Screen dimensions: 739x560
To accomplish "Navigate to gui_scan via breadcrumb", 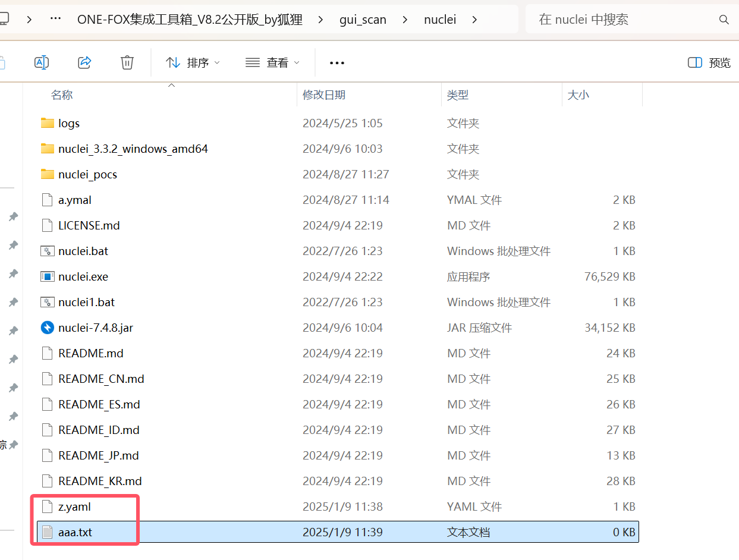I will [363, 19].
